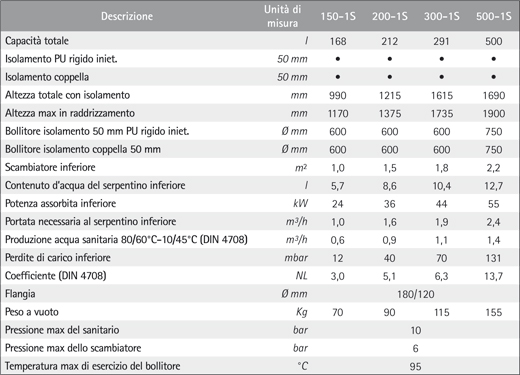
Task: Click the value 44 in Potenza assorbita
Action: tap(442, 204)
